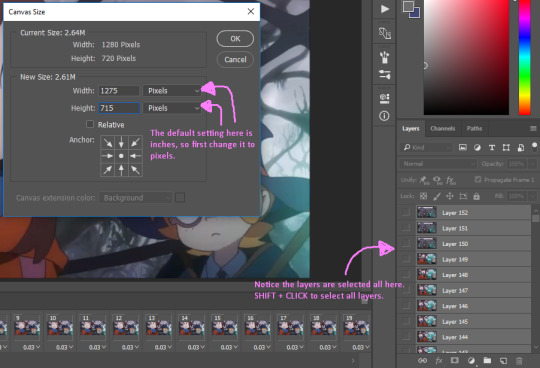This screenshot has width=540, height=368.
Task: Toggle the Propagate Frame 1 checkbox
Action: [x=478, y=179]
